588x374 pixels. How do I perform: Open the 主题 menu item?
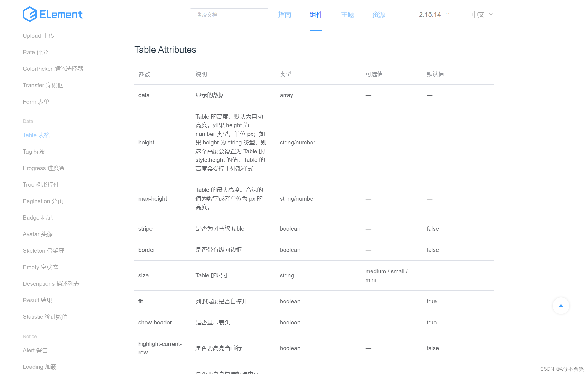[347, 15]
